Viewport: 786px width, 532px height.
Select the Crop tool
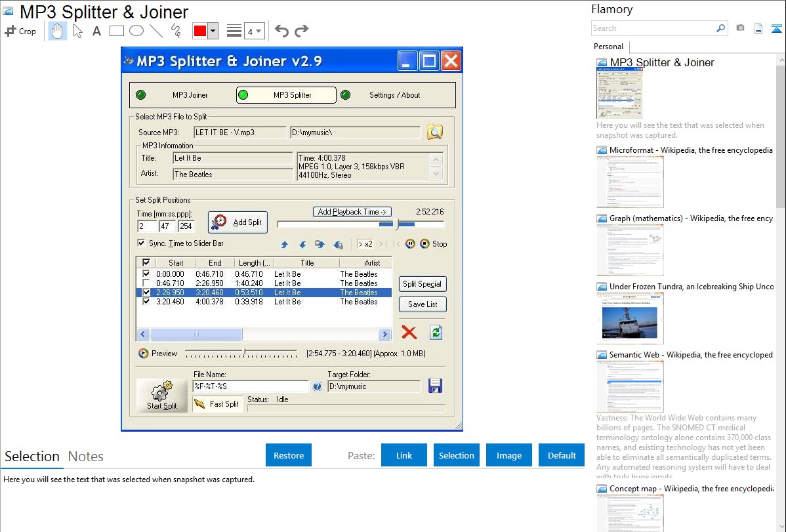coord(20,31)
